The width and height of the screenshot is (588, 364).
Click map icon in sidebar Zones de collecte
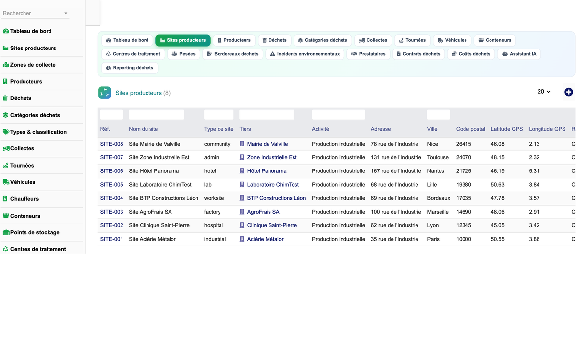point(6,65)
